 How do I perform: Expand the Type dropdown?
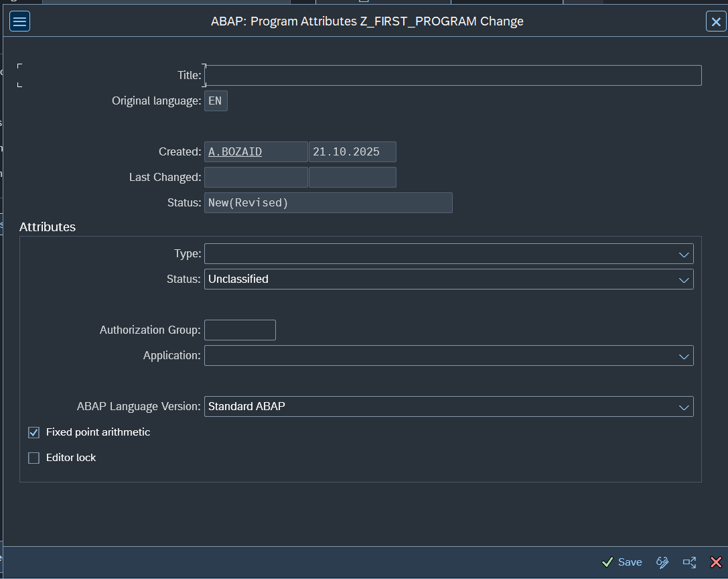[683, 254]
